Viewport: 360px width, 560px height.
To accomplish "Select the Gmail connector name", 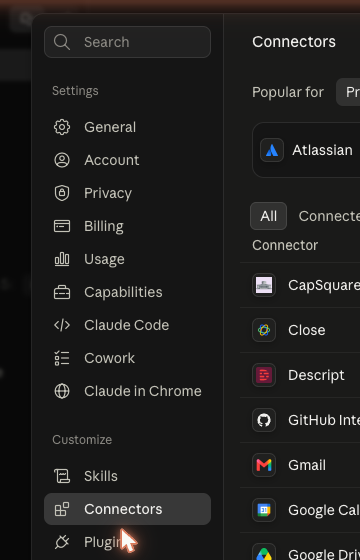I will click(x=307, y=465).
